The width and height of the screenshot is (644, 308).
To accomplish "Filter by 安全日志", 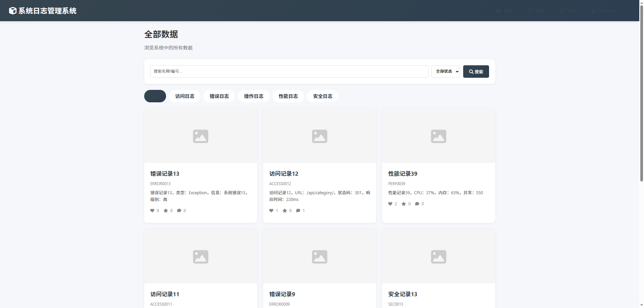I will point(323,96).
